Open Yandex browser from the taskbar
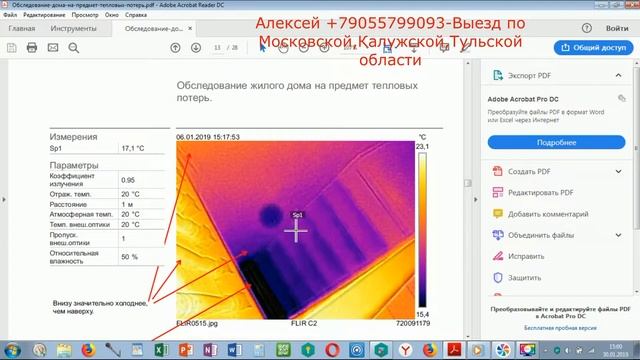 (x=405, y=350)
